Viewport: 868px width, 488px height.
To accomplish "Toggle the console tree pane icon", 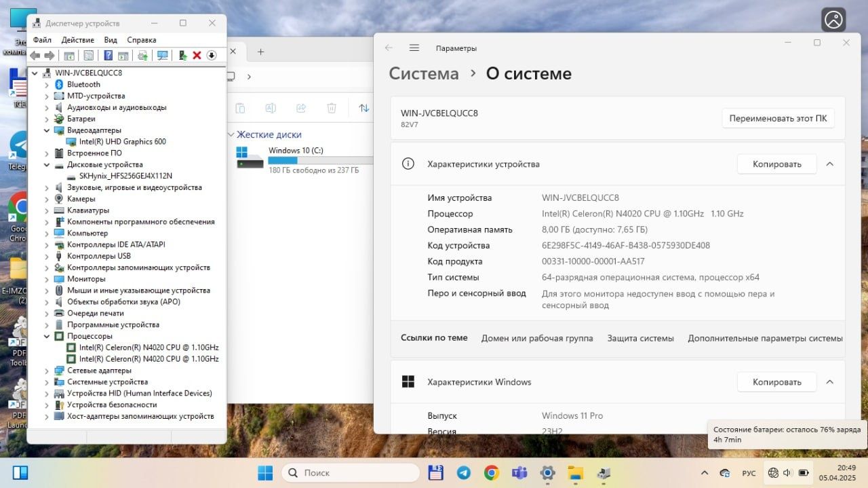I will point(68,56).
